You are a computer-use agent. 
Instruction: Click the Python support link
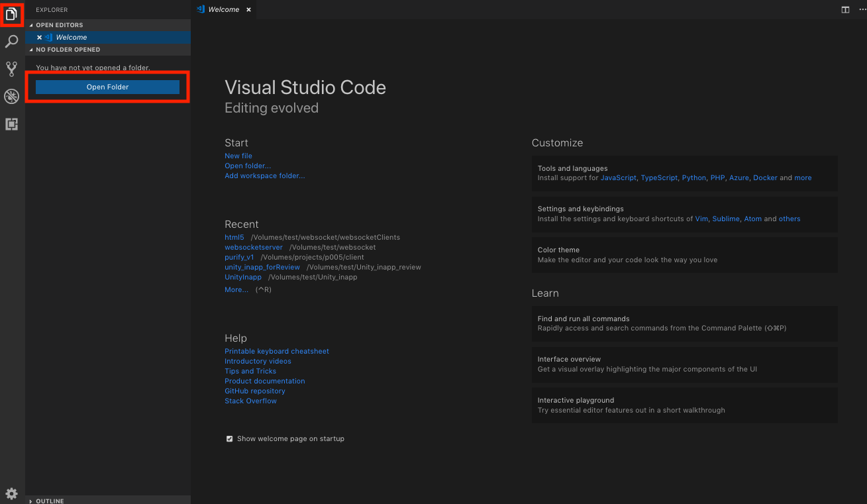694,177
